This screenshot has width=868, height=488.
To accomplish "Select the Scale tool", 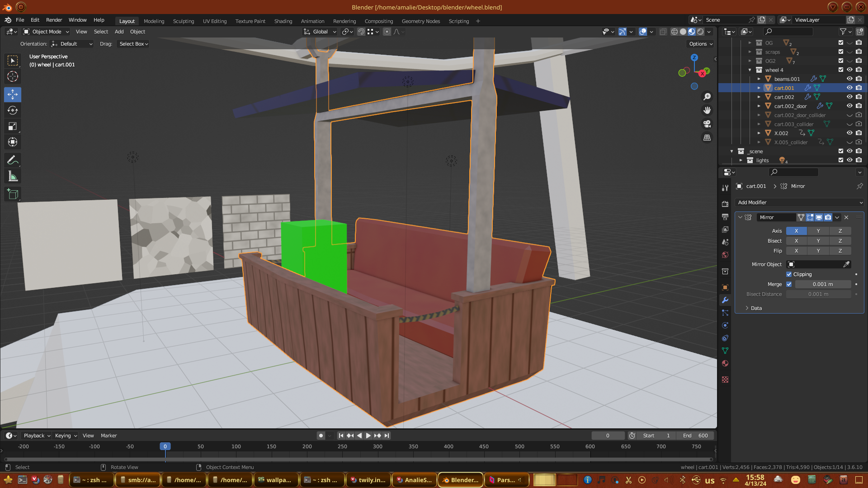I will tap(13, 127).
